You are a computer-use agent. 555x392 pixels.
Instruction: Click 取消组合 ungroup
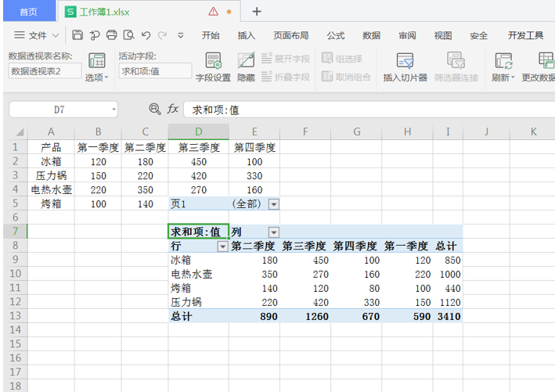tap(346, 77)
